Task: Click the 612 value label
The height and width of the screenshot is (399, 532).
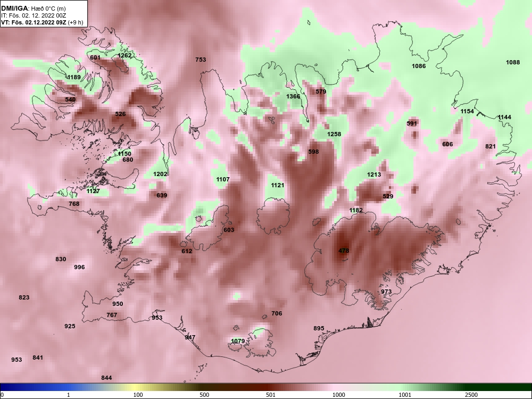Action: point(187,251)
